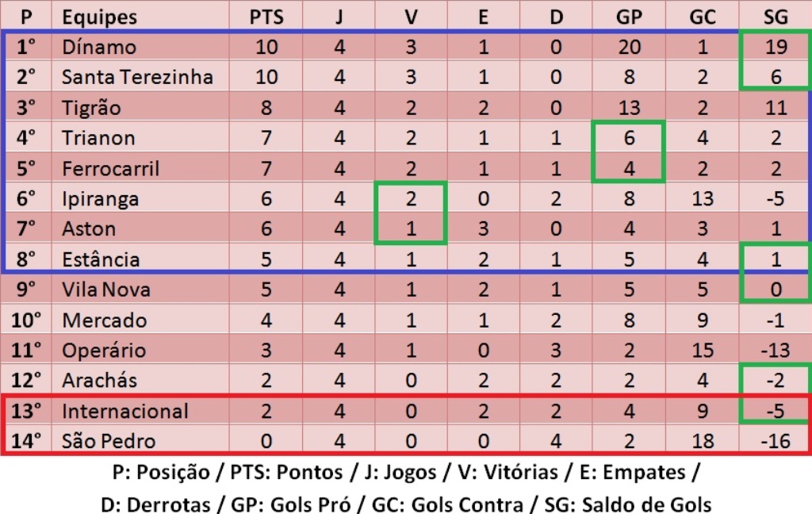Select São Pedro's GC value 18
The image size is (812, 514).
(703, 441)
